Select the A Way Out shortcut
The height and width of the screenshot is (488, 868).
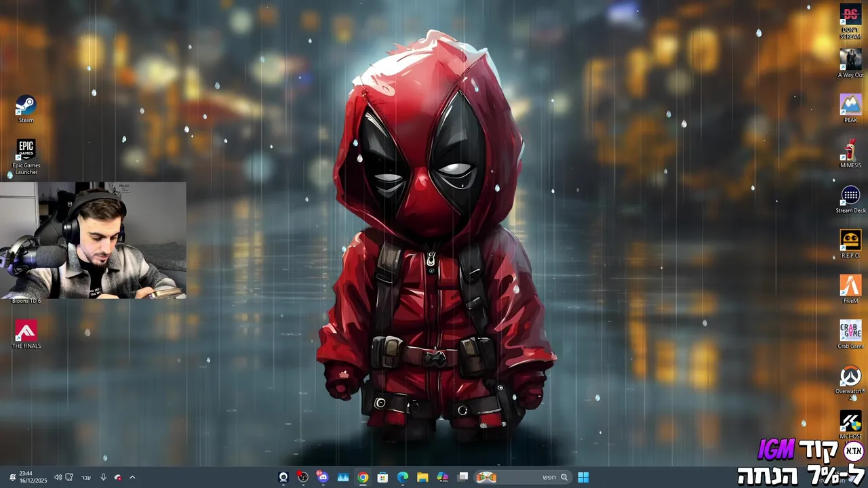click(x=850, y=64)
